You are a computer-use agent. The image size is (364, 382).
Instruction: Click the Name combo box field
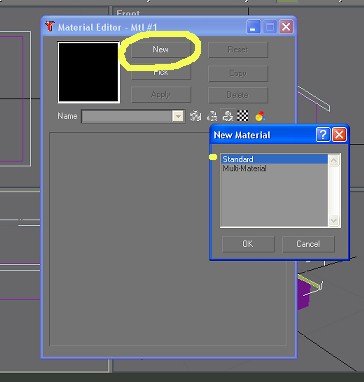133,116
